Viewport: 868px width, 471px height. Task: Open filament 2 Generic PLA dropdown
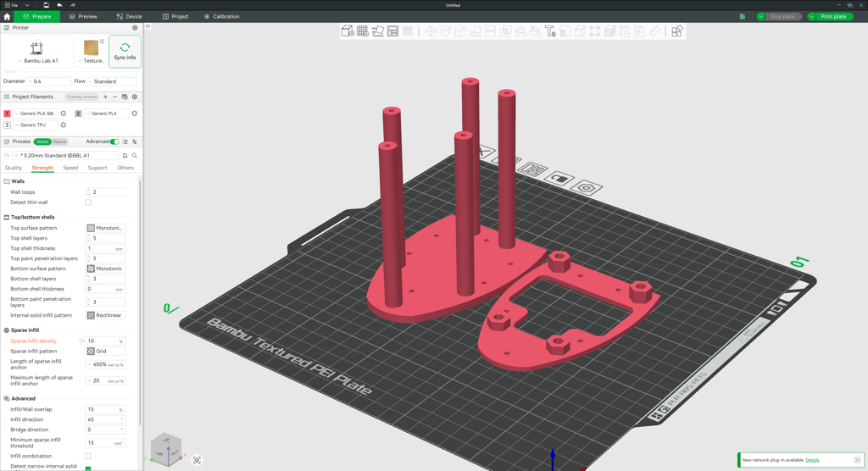point(107,114)
